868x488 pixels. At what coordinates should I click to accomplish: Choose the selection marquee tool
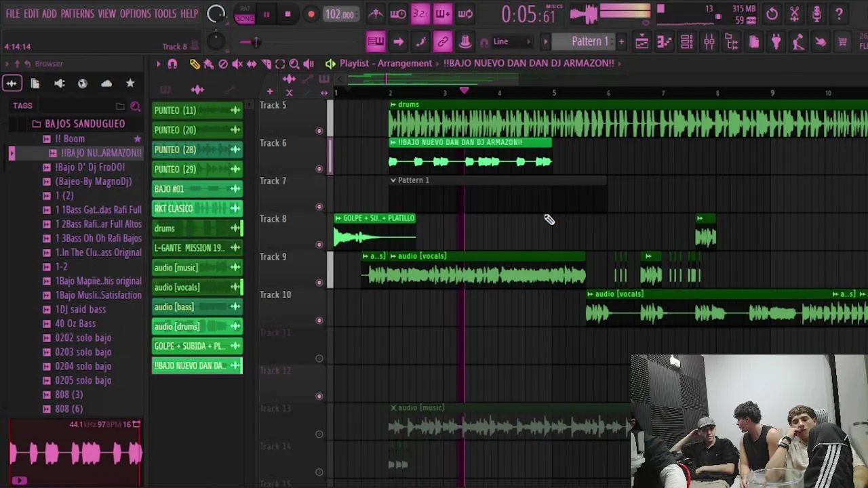[280, 64]
